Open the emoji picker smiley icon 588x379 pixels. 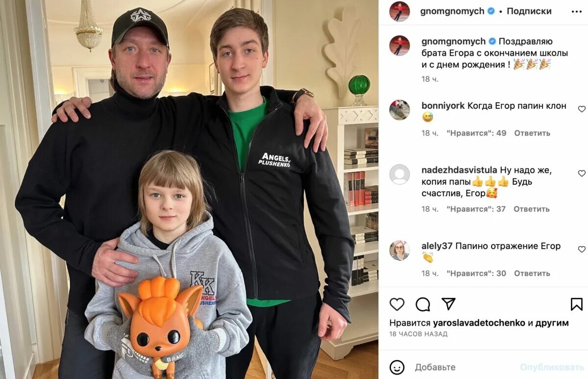point(397,367)
